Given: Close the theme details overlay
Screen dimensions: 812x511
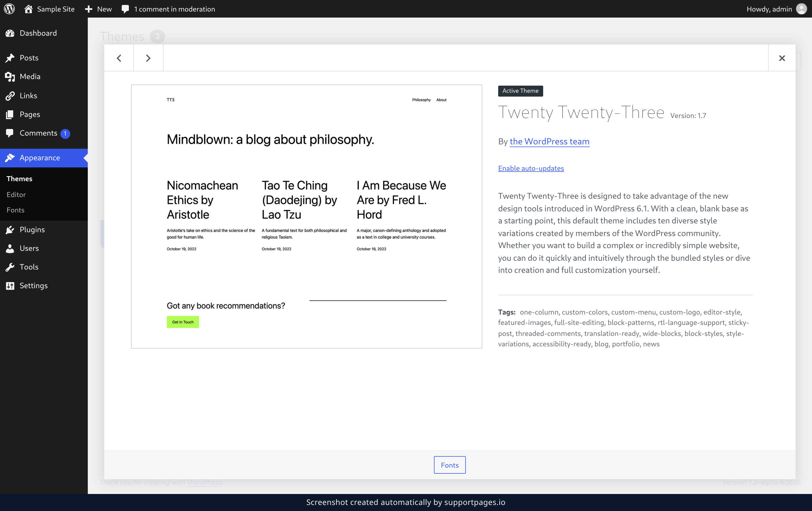Looking at the screenshot, I should (x=782, y=58).
